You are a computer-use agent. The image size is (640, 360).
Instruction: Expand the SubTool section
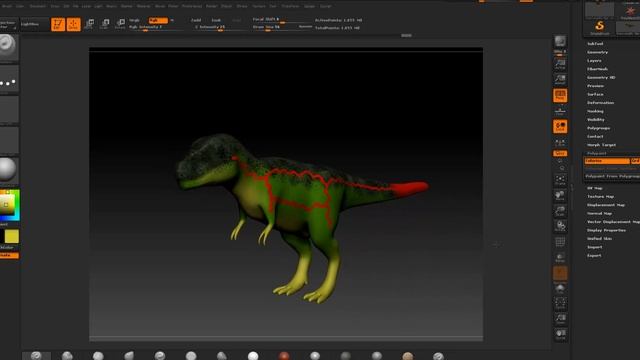[595, 44]
